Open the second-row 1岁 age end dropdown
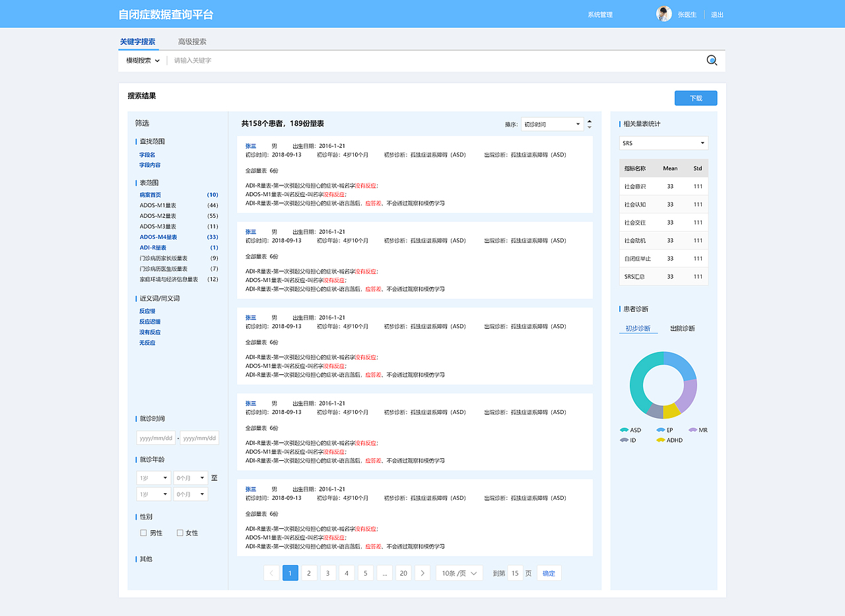The image size is (845, 616). [x=153, y=495]
